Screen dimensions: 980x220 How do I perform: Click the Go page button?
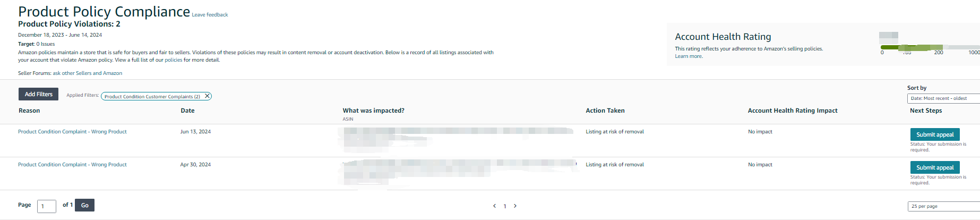coord(84,205)
